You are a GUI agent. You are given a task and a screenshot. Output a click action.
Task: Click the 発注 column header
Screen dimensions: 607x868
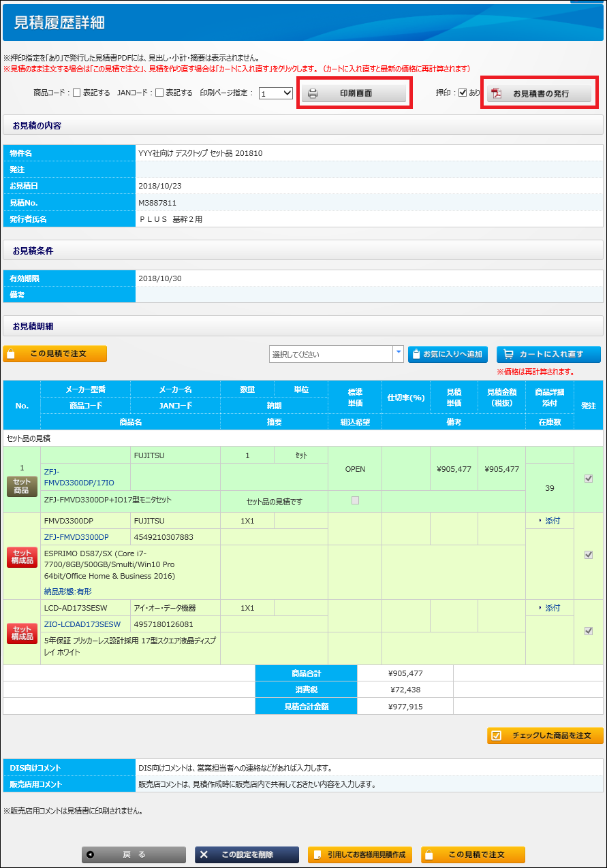coord(588,406)
